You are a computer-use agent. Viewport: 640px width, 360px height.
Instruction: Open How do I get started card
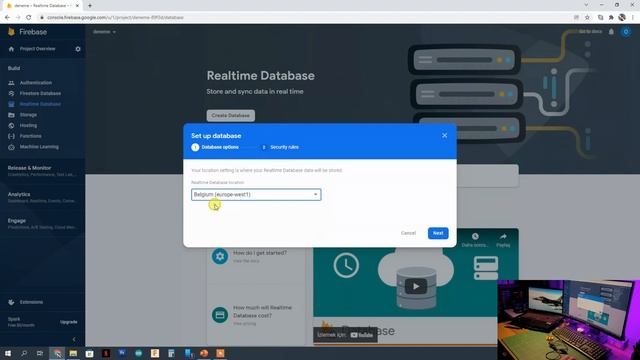(256, 257)
